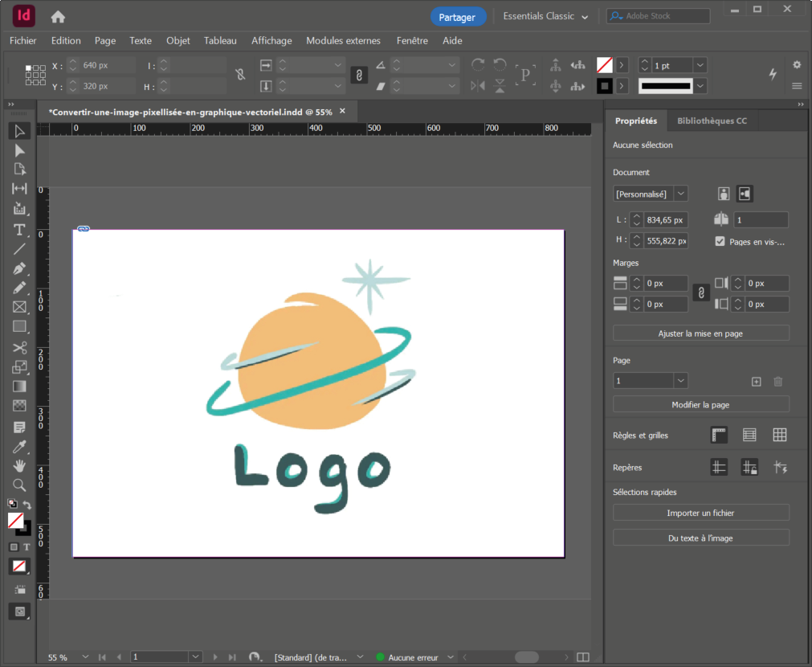This screenshot has height=667, width=812.
Task: Open the Essentials Classic workspace dropdown
Action: (x=545, y=17)
